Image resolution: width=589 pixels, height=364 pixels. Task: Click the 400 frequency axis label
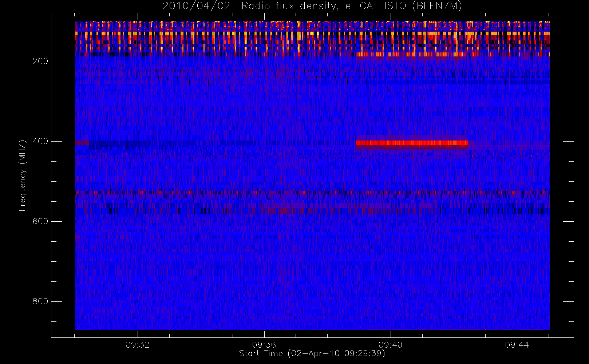point(40,141)
